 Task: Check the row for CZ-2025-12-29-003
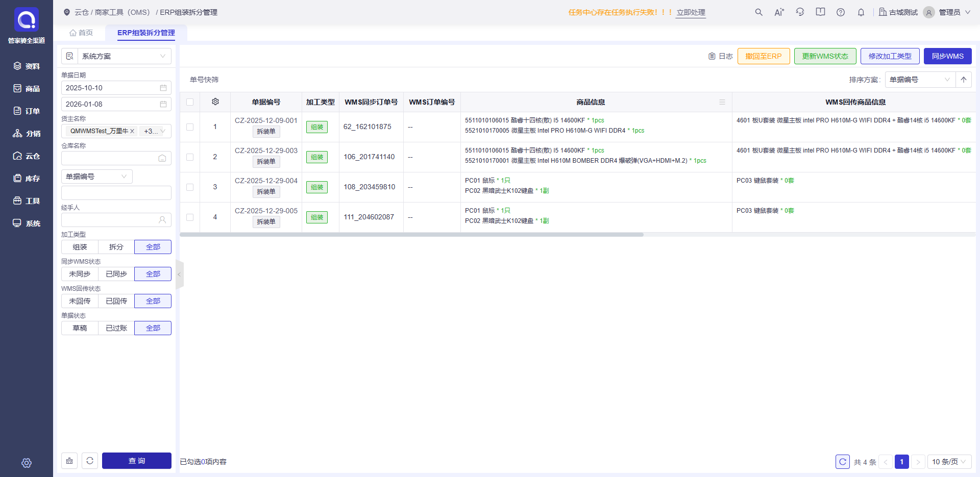coord(190,157)
